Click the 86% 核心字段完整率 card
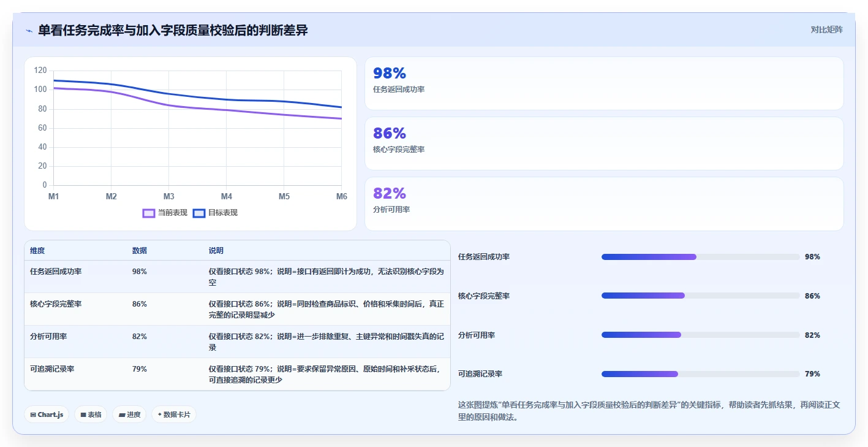This screenshot has height=447, width=868. [x=604, y=143]
